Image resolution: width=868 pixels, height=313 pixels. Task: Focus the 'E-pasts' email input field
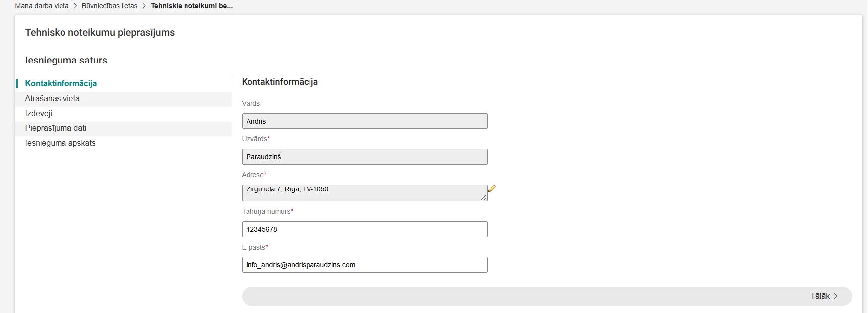pyautogui.click(x=365, y=265)
